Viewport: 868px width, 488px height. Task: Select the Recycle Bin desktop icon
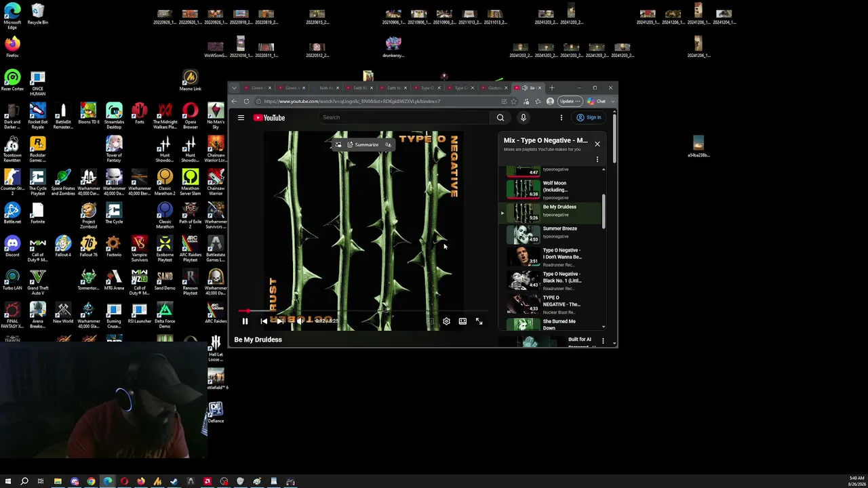(x=37, y=14)
